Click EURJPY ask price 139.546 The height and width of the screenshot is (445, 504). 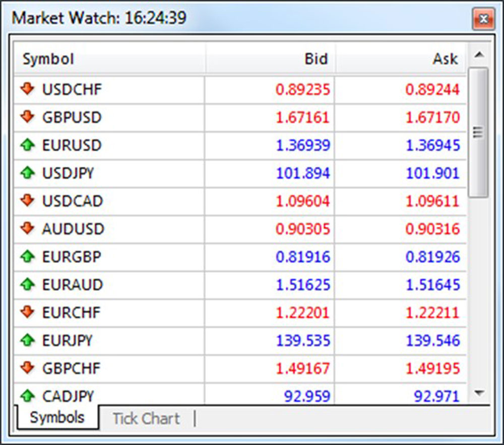click(433, 341)
